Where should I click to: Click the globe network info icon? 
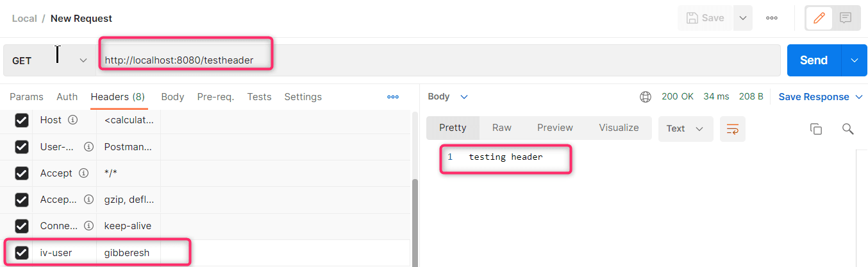[x=646, y=97]
